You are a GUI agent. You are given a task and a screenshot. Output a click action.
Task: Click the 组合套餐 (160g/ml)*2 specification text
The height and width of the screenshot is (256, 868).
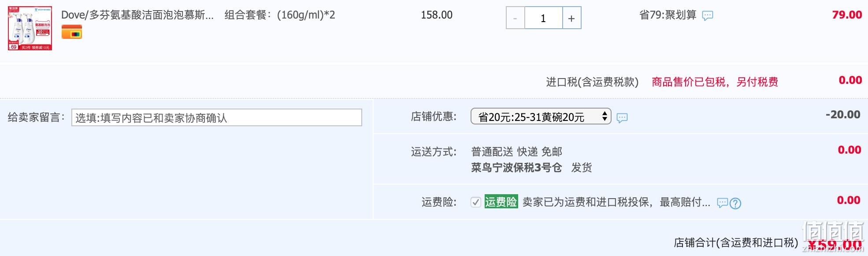[x=280, y=15]
